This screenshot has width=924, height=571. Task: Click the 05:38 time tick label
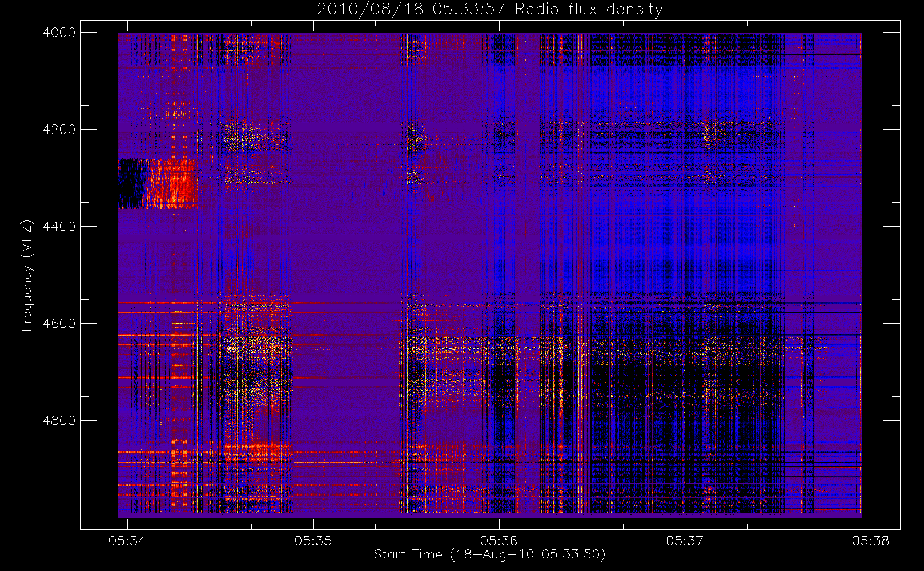pos(870,541)
